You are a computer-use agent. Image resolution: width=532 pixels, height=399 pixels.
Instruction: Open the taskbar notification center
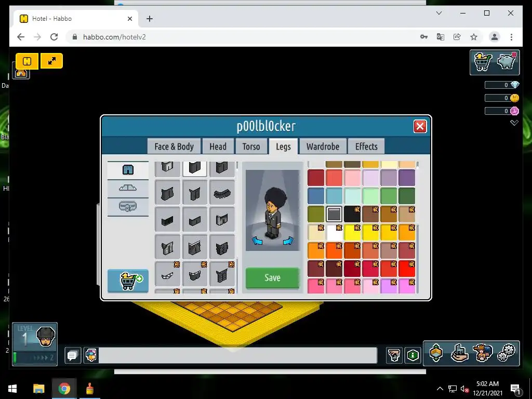point(516,389)
